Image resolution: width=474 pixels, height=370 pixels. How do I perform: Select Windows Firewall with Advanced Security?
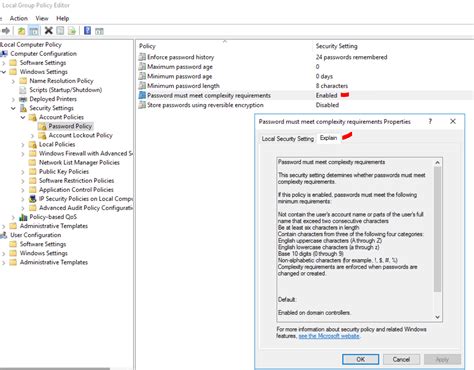click(x=86, y=153)
